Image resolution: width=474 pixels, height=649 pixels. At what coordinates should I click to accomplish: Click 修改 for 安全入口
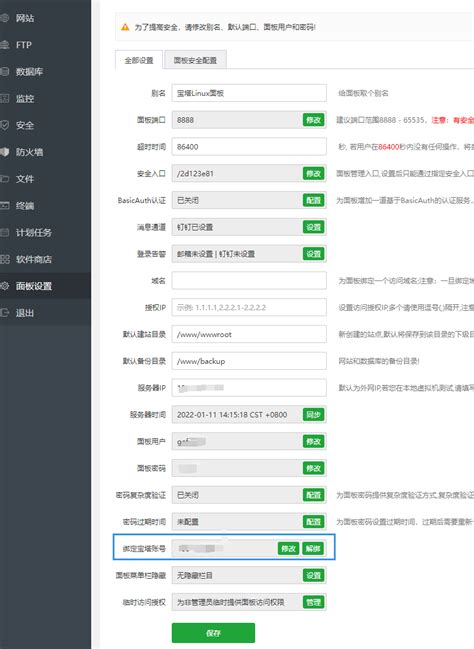pos(313,173)
